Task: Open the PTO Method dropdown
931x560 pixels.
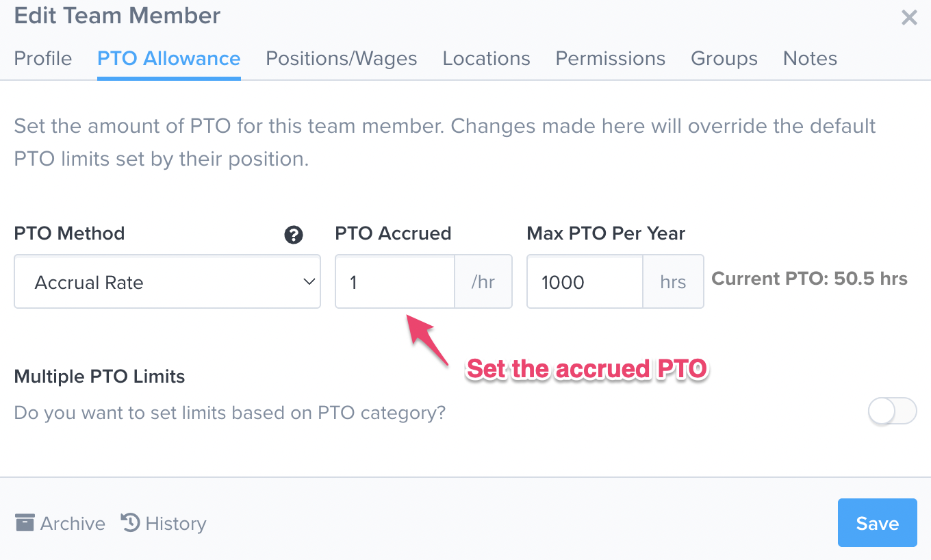Action: [167, 282]
